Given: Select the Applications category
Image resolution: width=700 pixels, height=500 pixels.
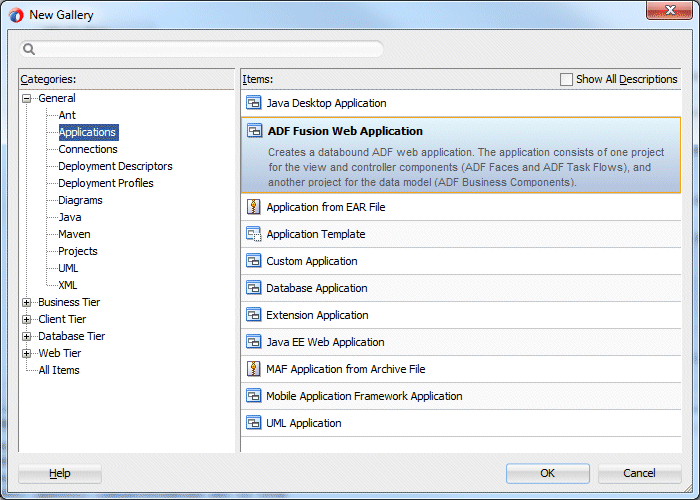Looking at the screenshot, I should pyautogui.click(x=88, y=132).
